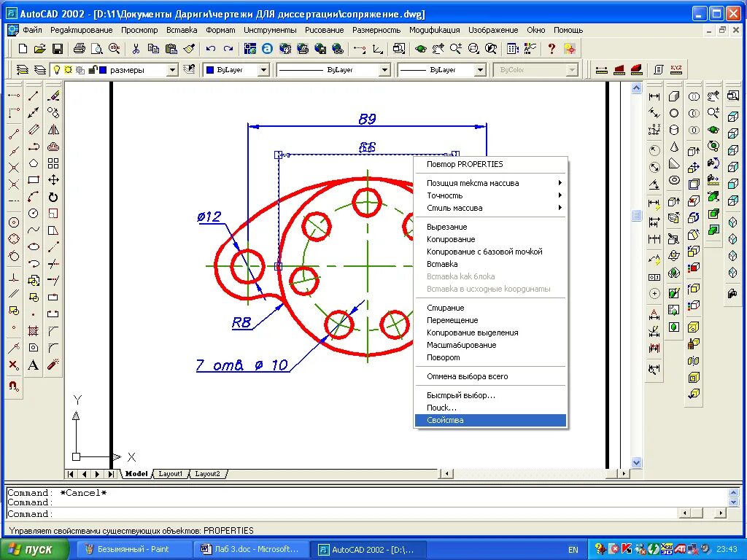
Task: Select the Mirror modify tool
Action: click(x=53, y=130)
